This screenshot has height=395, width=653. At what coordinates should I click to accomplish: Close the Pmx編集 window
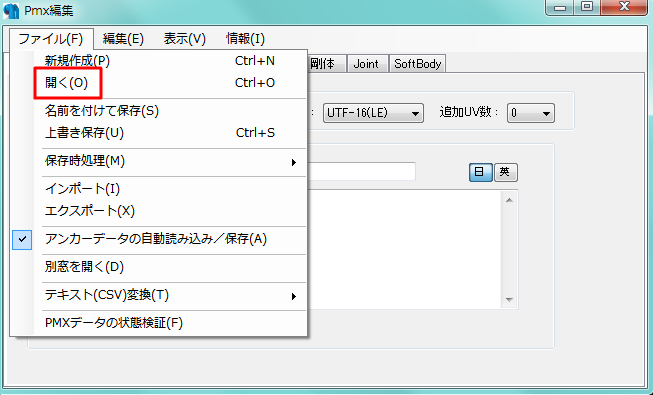[624, 7]
